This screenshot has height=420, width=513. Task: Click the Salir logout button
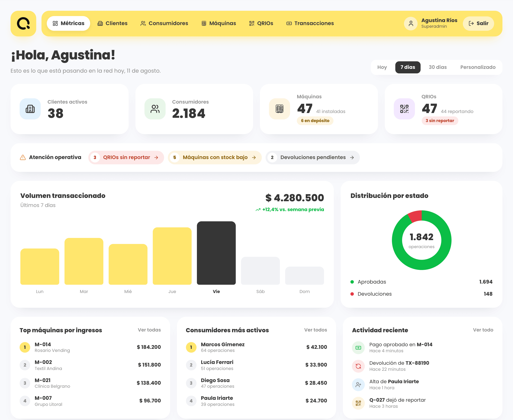click(x=478, y=23)
